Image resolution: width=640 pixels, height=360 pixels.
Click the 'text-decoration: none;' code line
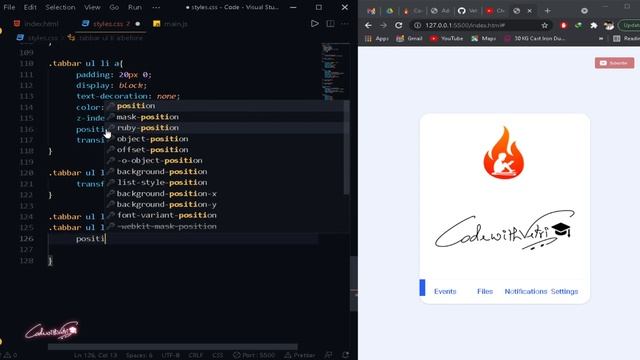coord(128,96)
